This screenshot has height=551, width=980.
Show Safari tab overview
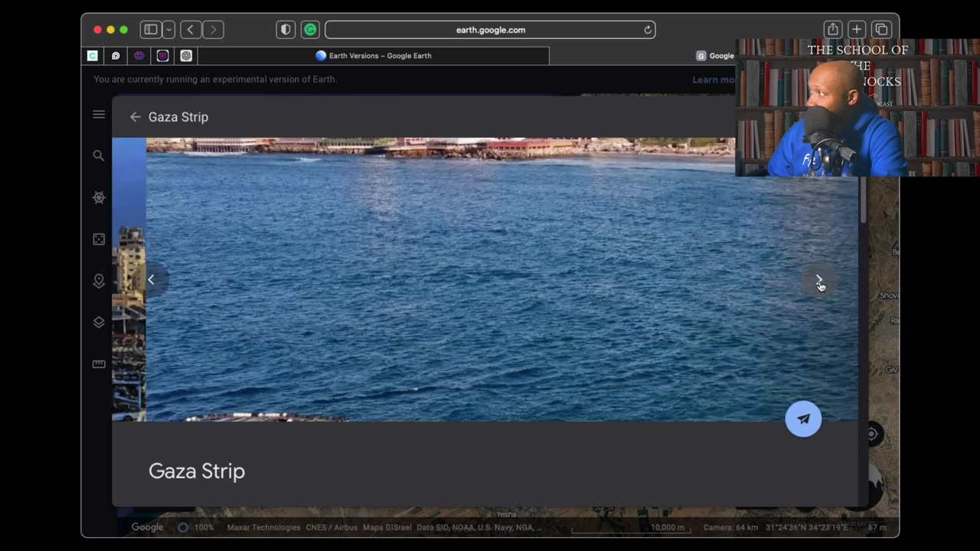(881, 30)
